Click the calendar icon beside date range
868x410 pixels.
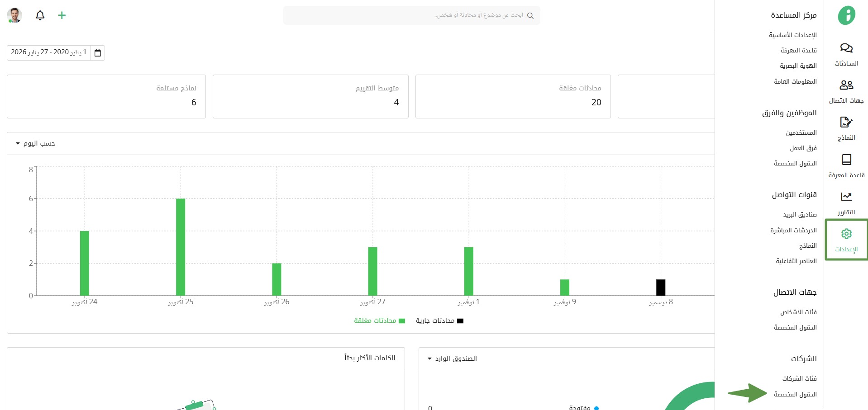pyautogui.click(x=98, y=53)
